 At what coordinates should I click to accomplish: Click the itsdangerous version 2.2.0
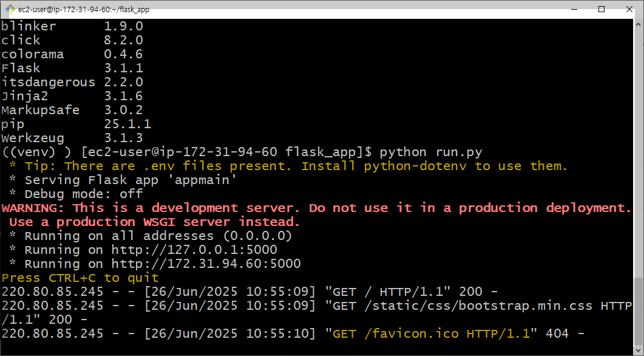[x=123, y=82]
